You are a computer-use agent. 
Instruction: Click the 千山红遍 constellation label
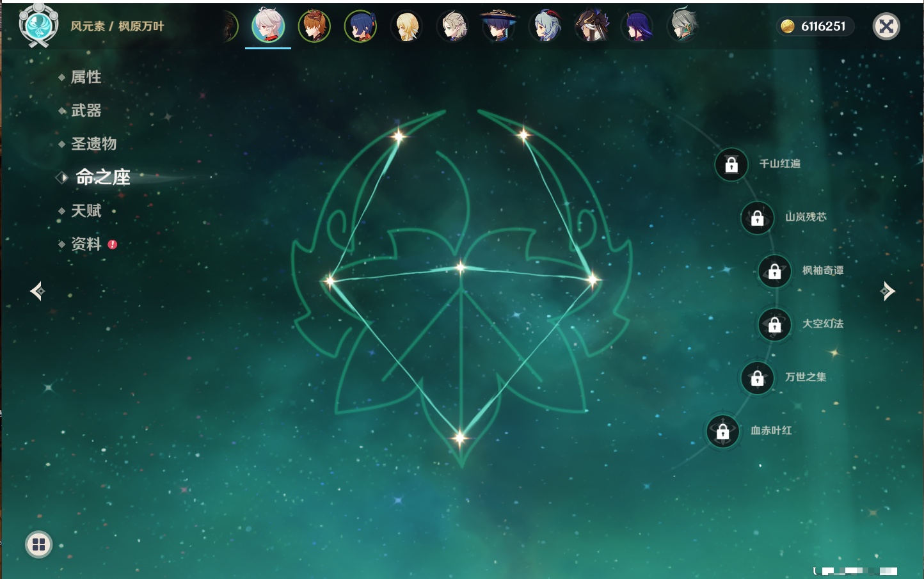point(779,164)
